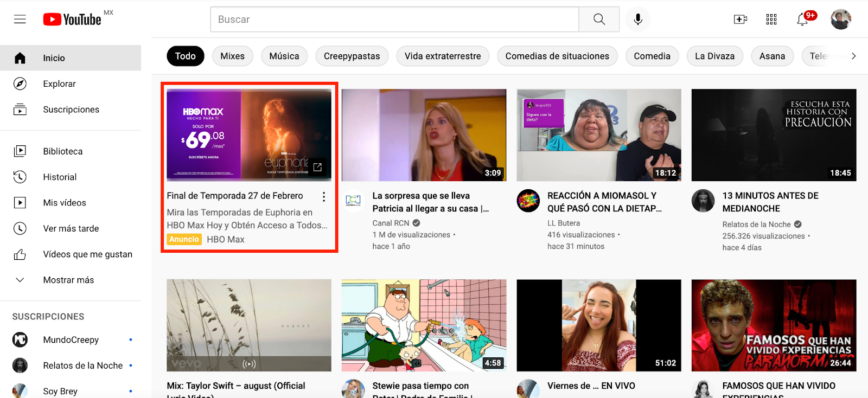Open the account avatar menu
Image resolution: width=868 pixels, height=398 pixels.
point(840,20)
